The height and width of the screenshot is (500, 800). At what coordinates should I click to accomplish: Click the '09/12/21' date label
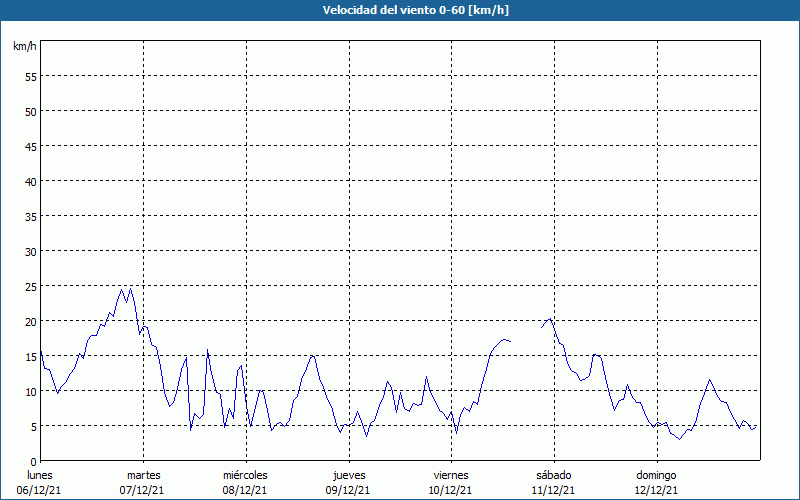(348, 490)
